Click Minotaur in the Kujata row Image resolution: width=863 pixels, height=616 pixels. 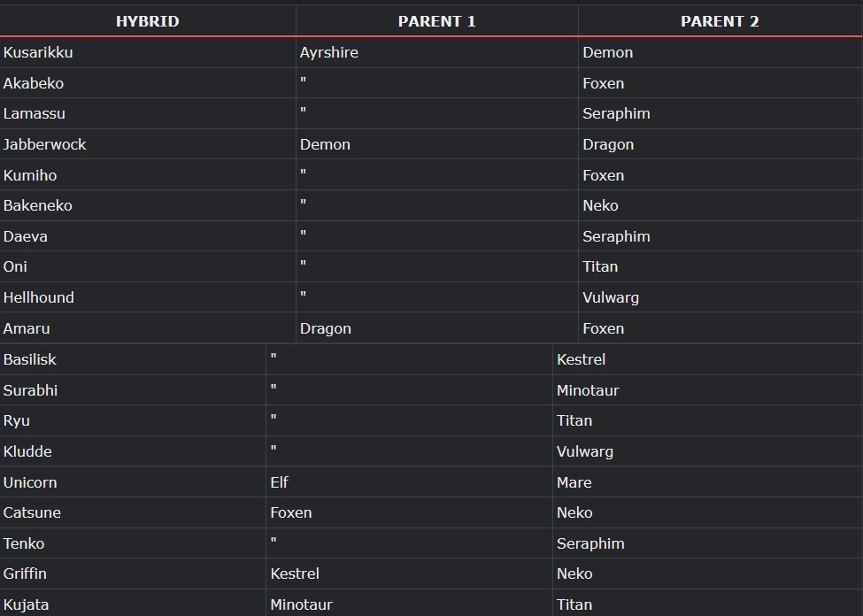pyautogui.click(x=301, y=604)
